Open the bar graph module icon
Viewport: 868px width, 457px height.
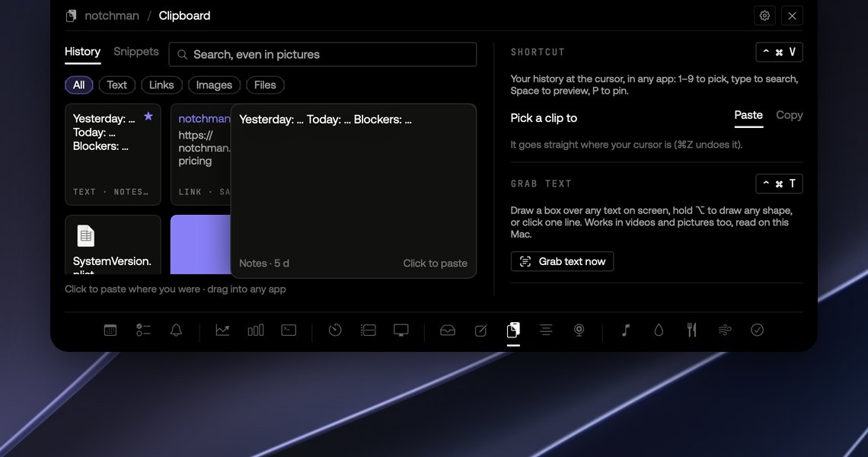click(x=256, y=330)
